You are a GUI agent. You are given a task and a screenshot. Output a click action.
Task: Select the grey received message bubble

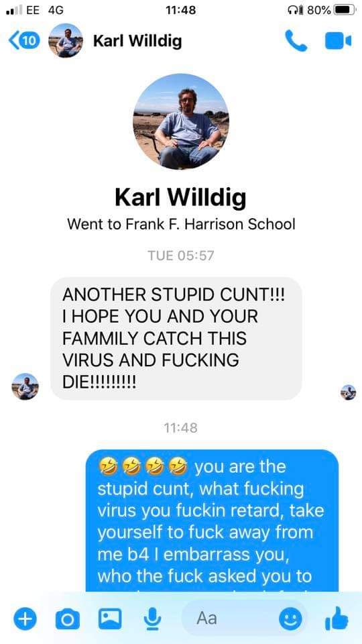point(176,338)
